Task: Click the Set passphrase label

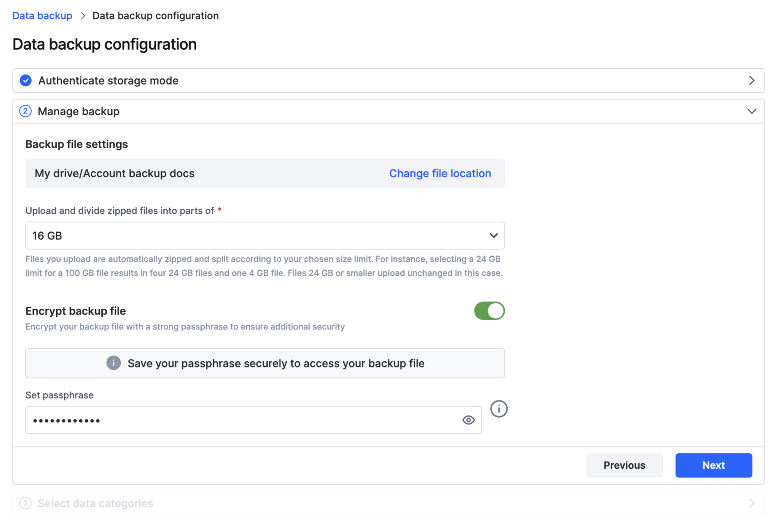Action: (59, 395)
